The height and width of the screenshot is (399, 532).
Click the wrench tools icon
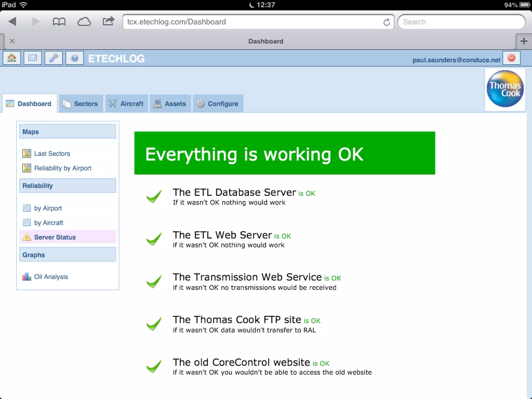click(54, 58)
